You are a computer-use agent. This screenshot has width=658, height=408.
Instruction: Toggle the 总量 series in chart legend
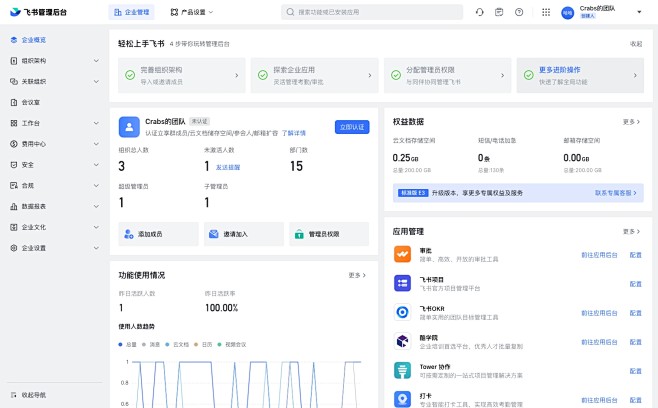128,345
